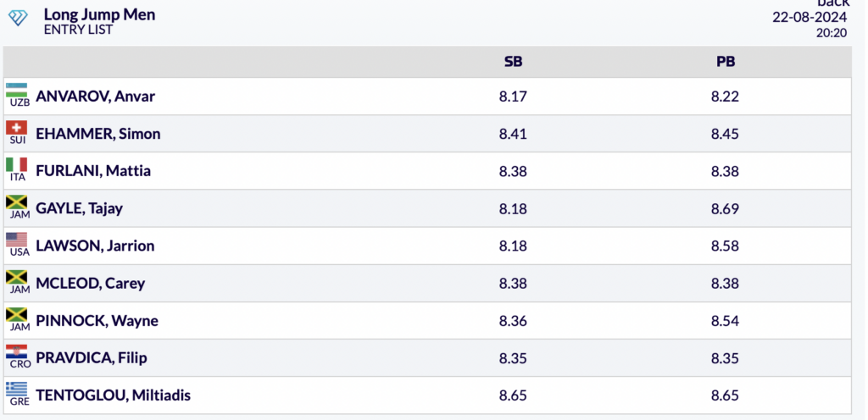Open athlete ANVAROV, Anvar

pyautogui.click(x=95, y=97)
